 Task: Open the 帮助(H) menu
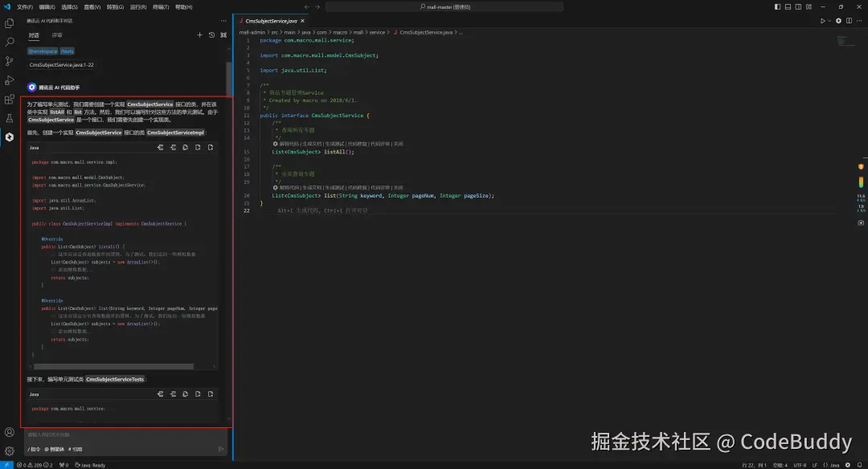[x=184, y=7]
